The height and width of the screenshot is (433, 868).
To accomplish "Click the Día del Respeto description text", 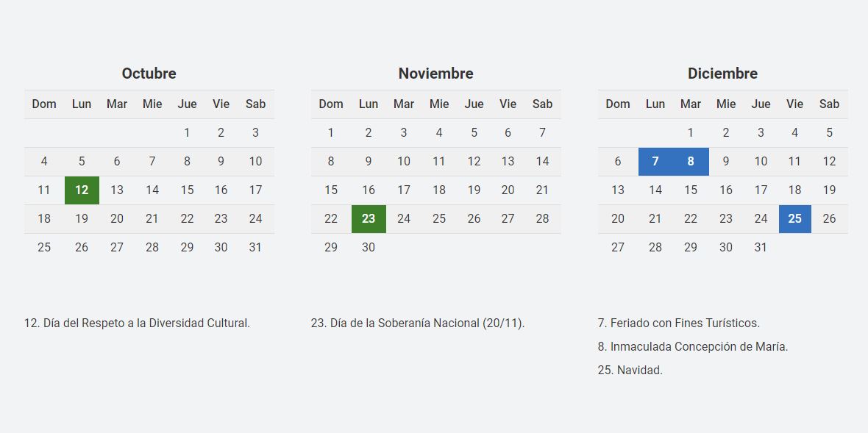I will 138,323.
